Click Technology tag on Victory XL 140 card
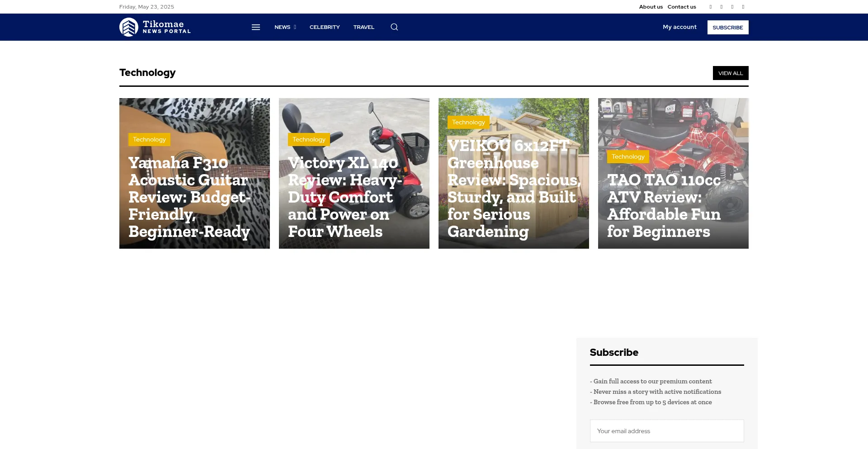 309,140
